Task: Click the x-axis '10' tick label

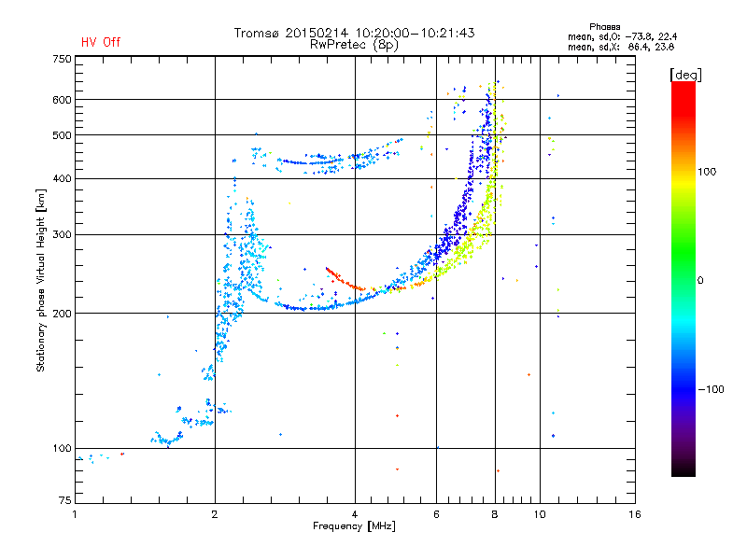Action: tap(540, 514)
